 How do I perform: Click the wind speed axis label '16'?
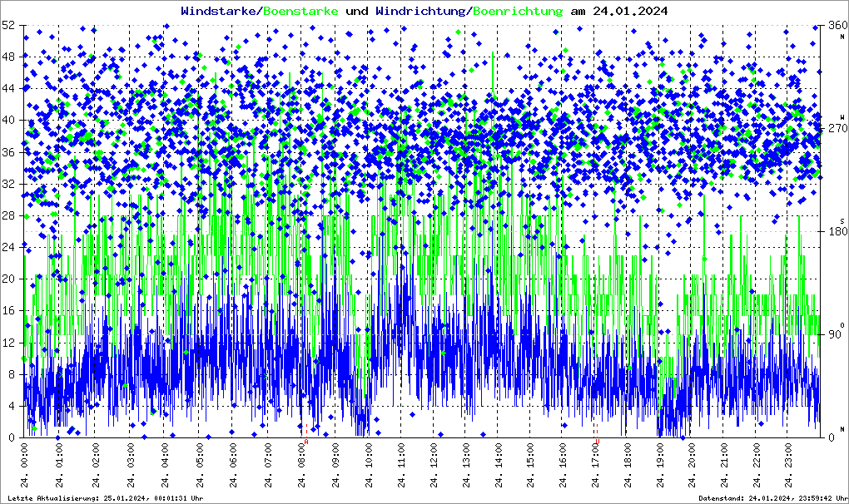tap(8, 311)
